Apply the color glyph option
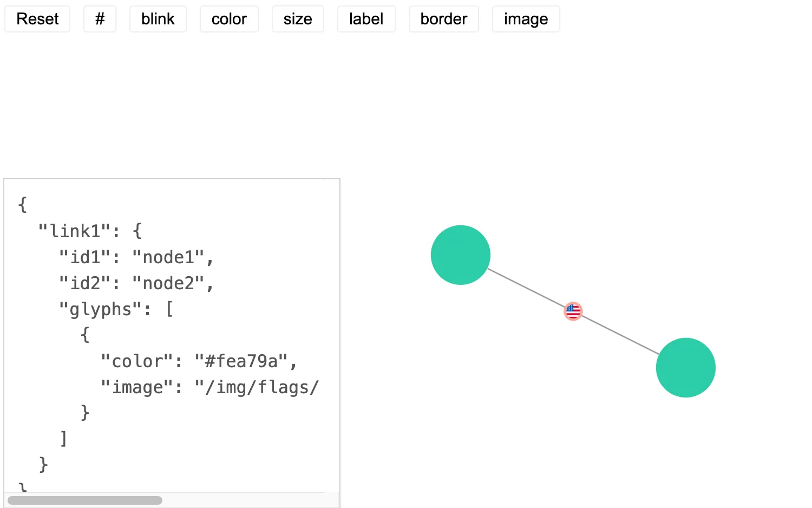 pos(229,19)
